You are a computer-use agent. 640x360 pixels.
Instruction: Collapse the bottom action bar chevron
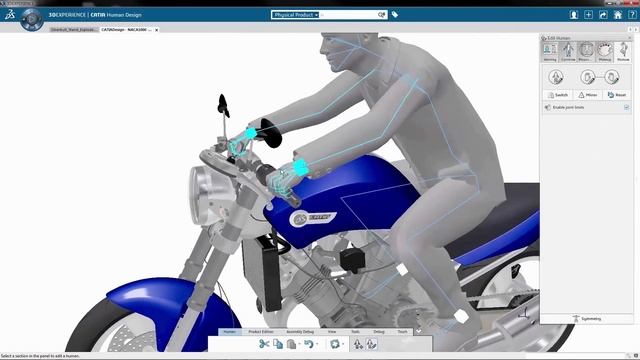[418, 331]
